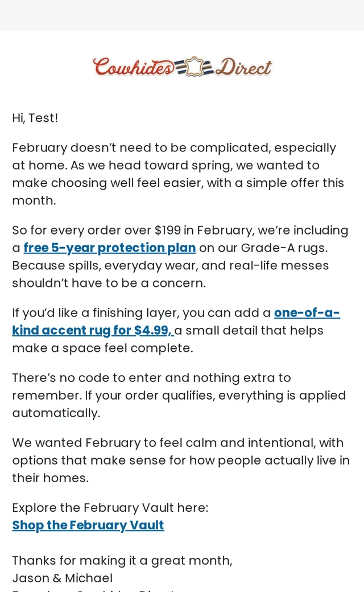Click the "We wanted February to feel calm" paragraph
This screenshot has height=592, width=364.
point(181,461)
